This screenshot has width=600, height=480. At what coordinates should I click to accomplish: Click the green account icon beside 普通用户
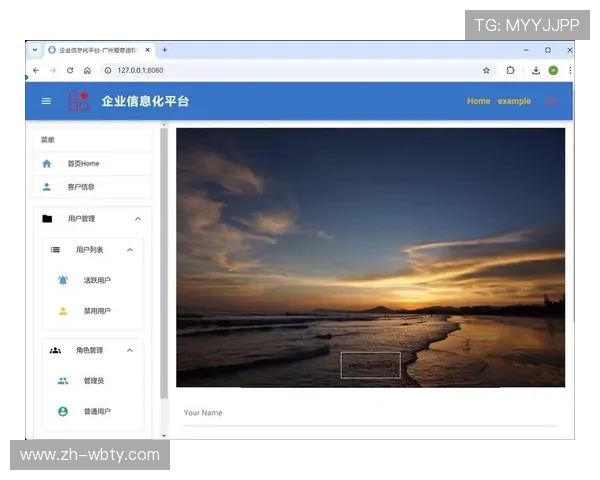point(63,411)
